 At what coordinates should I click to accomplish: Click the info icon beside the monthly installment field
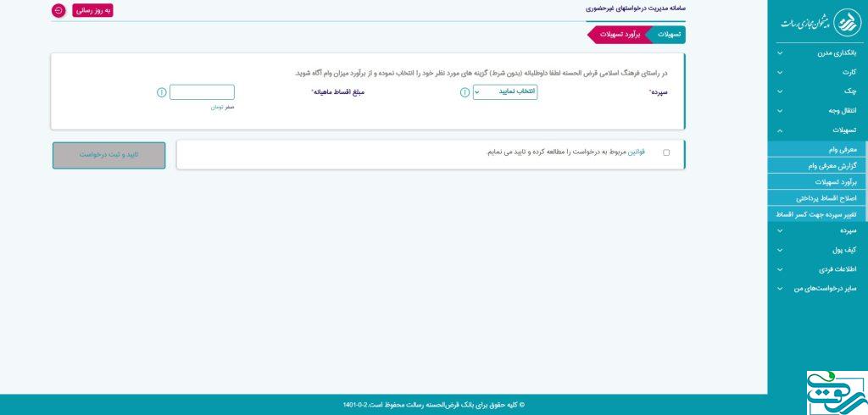coord(161,92)
